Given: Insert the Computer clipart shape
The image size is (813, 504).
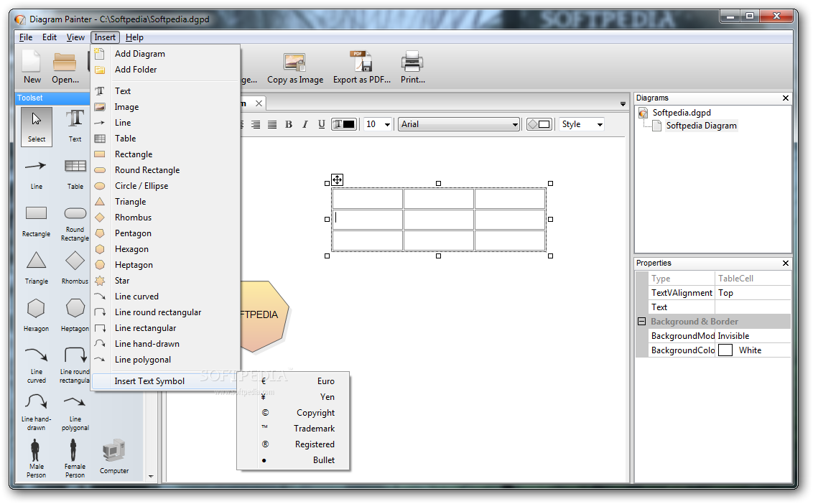Looking at the screenshot, I should pos(114,457).
